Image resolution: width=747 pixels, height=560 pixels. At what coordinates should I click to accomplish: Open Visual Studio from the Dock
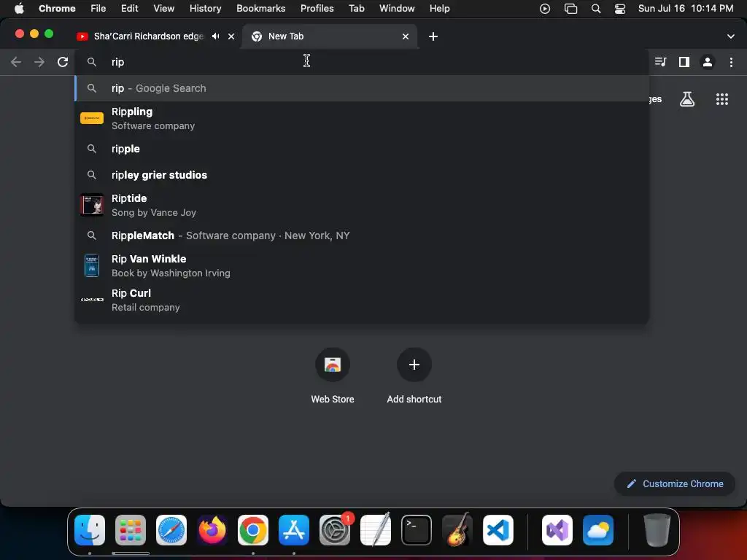[557, 530]
